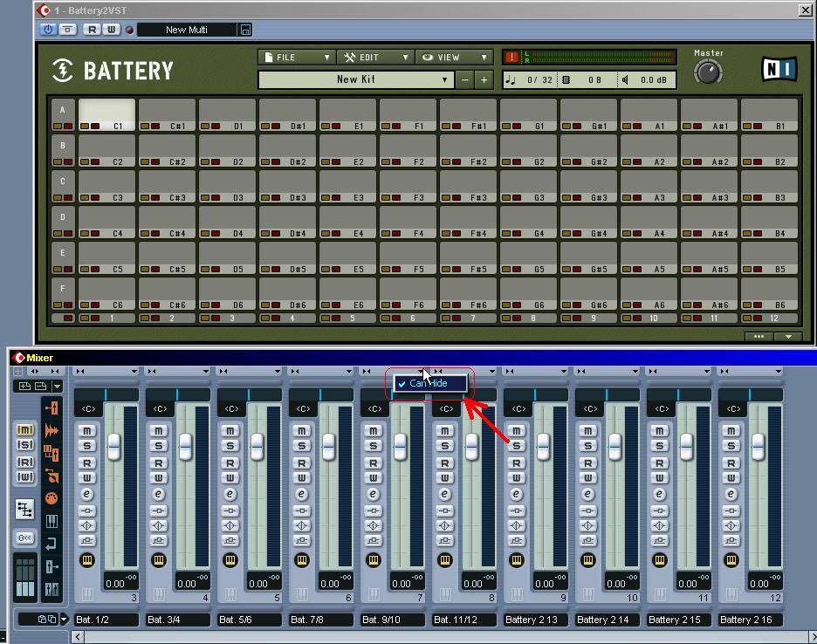817x644 pixels.
Task: Click the red panic exclamation button
Action: point(511,57)
